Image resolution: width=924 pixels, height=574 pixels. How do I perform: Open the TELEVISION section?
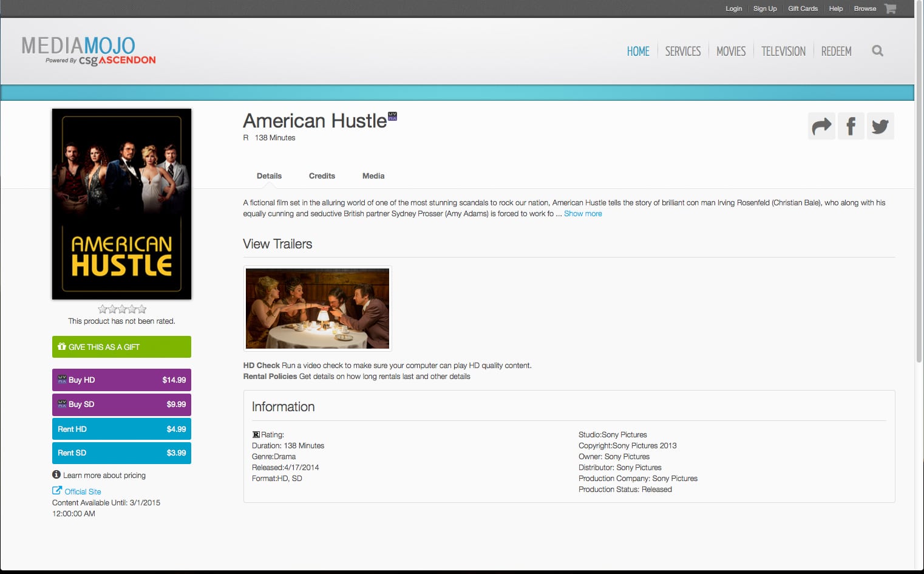pyautogui.click(x=783, y=52)
